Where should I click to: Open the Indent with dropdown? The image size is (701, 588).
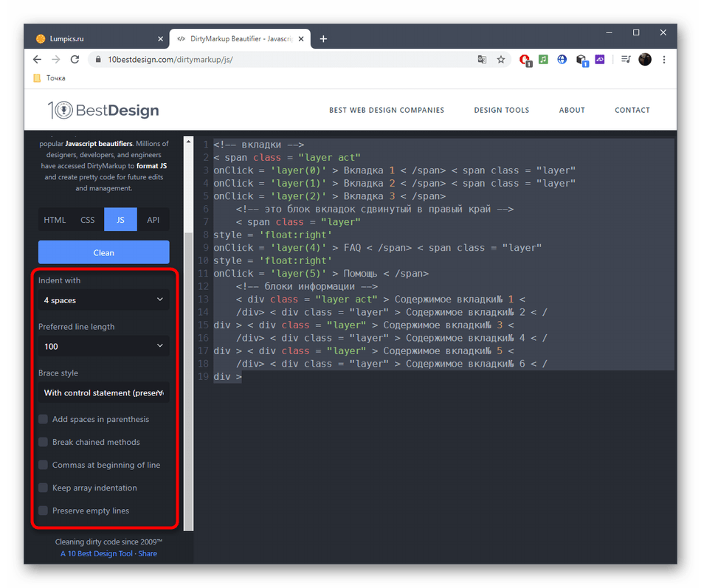[x=103, y=300]
